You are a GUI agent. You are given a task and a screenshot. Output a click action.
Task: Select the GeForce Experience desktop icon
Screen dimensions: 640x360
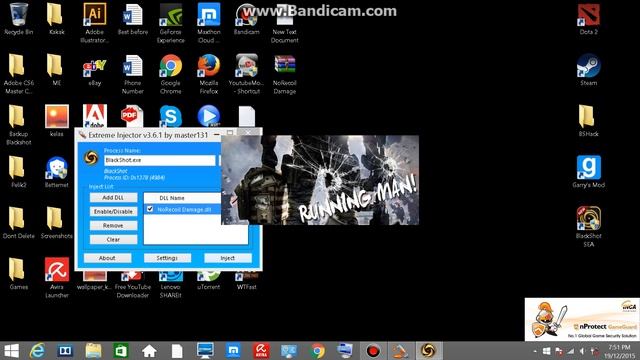click(171, 23)
